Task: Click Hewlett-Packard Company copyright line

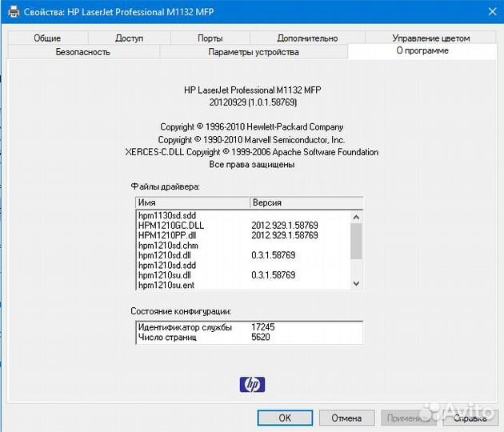Action: (x=252, y=127)
